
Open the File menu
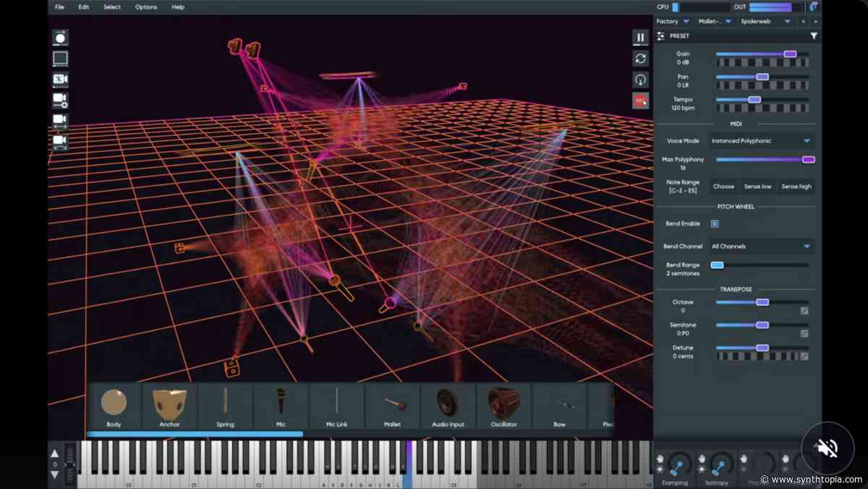point(59,7)
